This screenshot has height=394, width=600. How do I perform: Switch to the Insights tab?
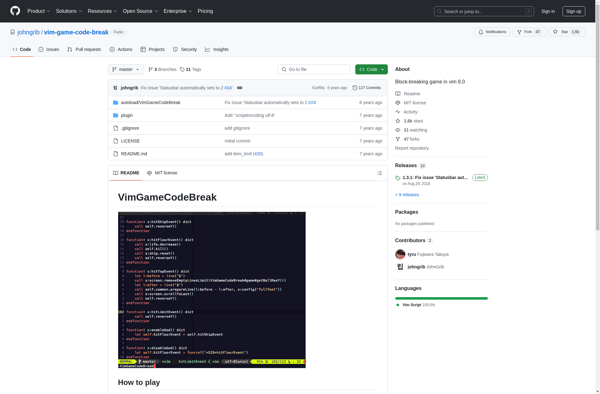pos(217,49)
